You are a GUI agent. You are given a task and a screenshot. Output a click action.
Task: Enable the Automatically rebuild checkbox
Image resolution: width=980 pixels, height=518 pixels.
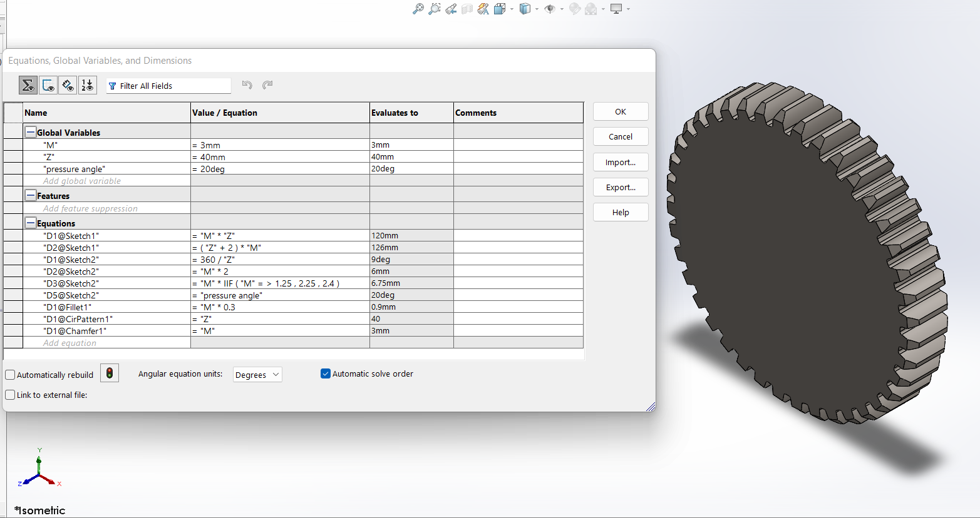tap(10, 375)
